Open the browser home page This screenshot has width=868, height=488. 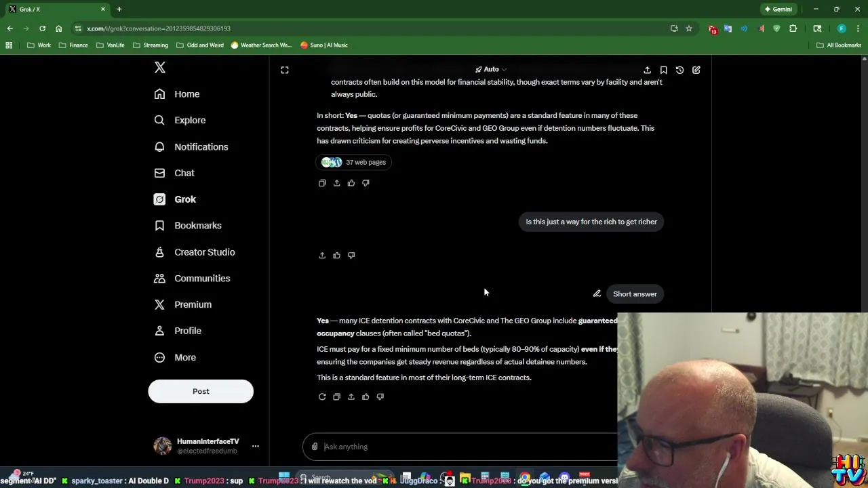[59, 28]
